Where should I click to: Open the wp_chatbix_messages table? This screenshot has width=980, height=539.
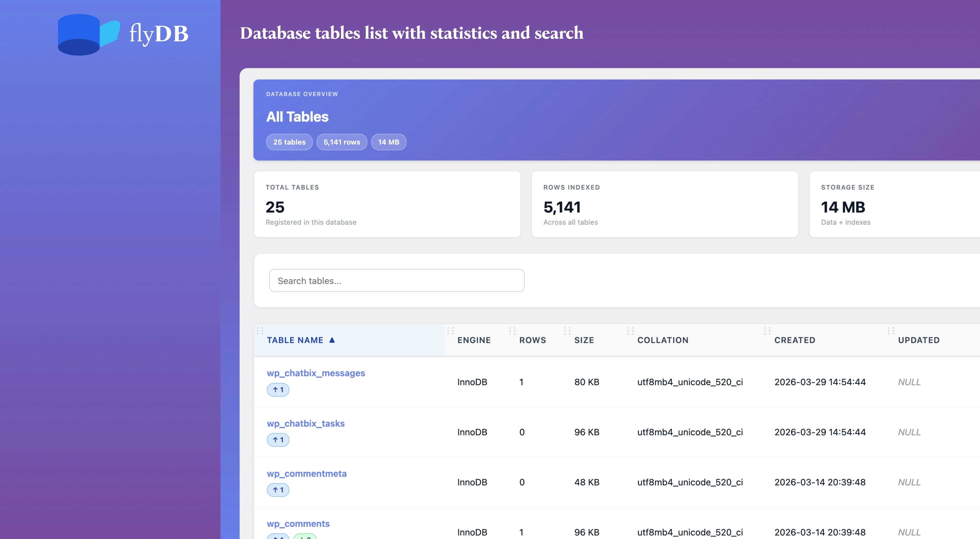pos(316,373)
